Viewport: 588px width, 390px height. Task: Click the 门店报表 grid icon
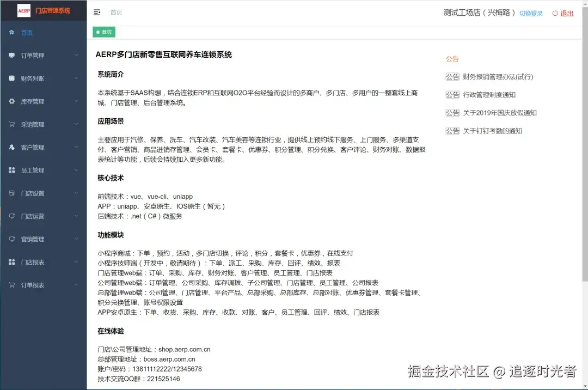pos(11,262)
